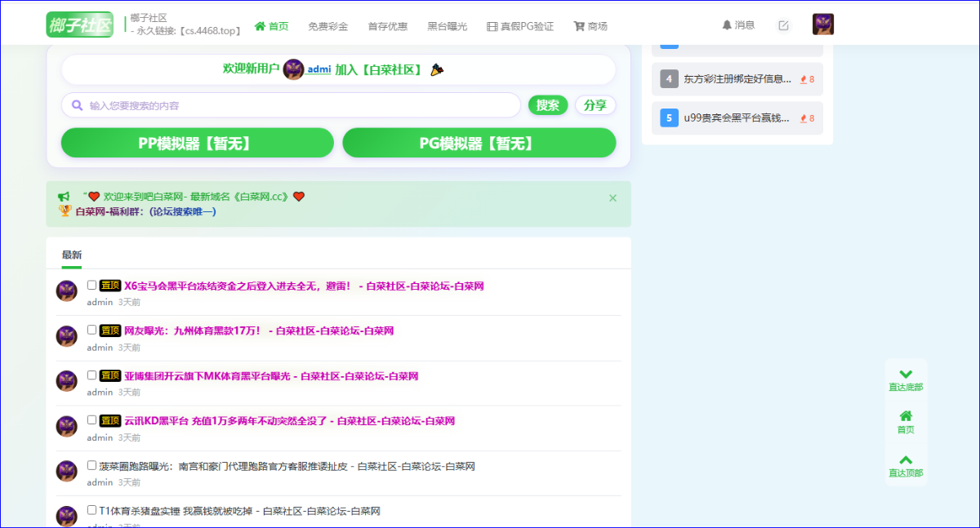980x528 pixels.
Task: Open post 网友曝光：九州体育黑款17万
Action: (259, 331)
